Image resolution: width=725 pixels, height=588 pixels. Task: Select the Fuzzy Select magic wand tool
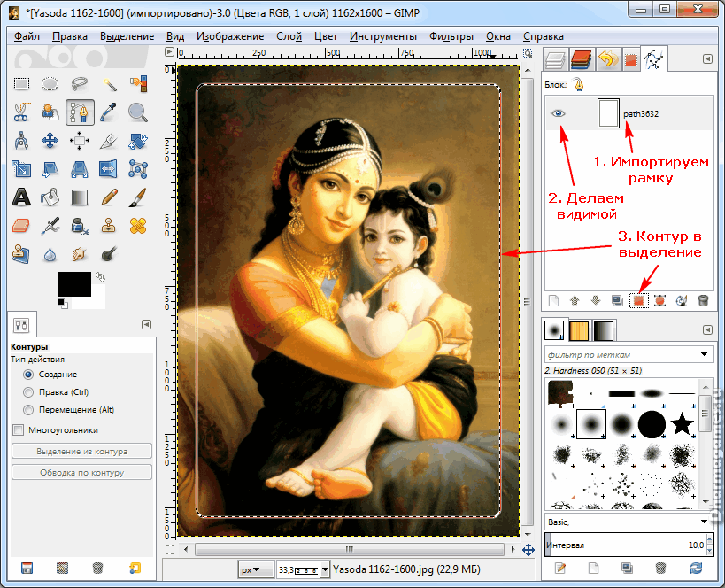(x=109, y=84)
